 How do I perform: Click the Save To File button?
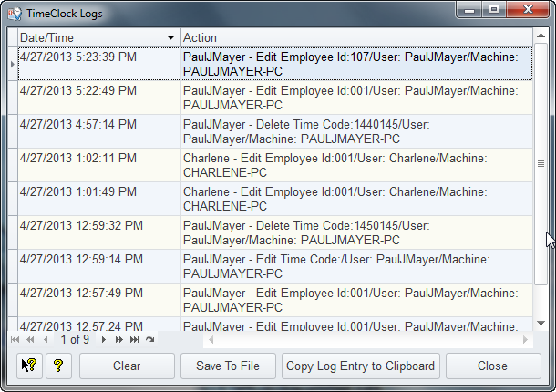pyautogui.click(x=228, y=366)
